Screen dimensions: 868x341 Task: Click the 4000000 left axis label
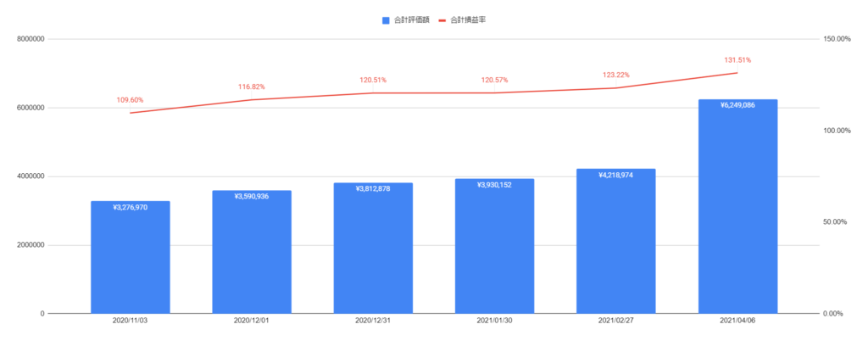point(31,176)
